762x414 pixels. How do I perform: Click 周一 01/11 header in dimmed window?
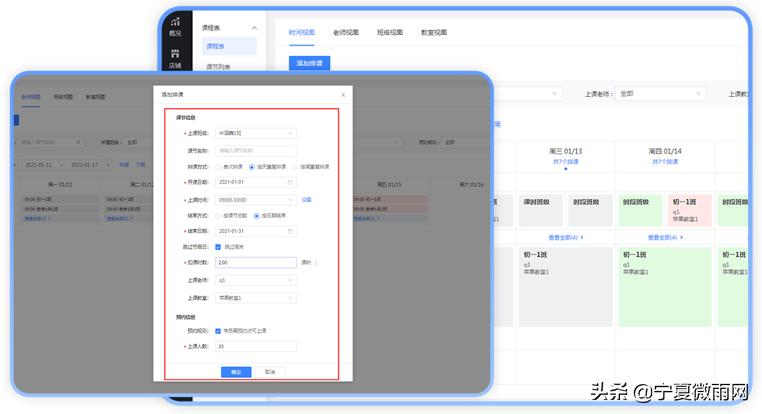(x=60, y=185)
